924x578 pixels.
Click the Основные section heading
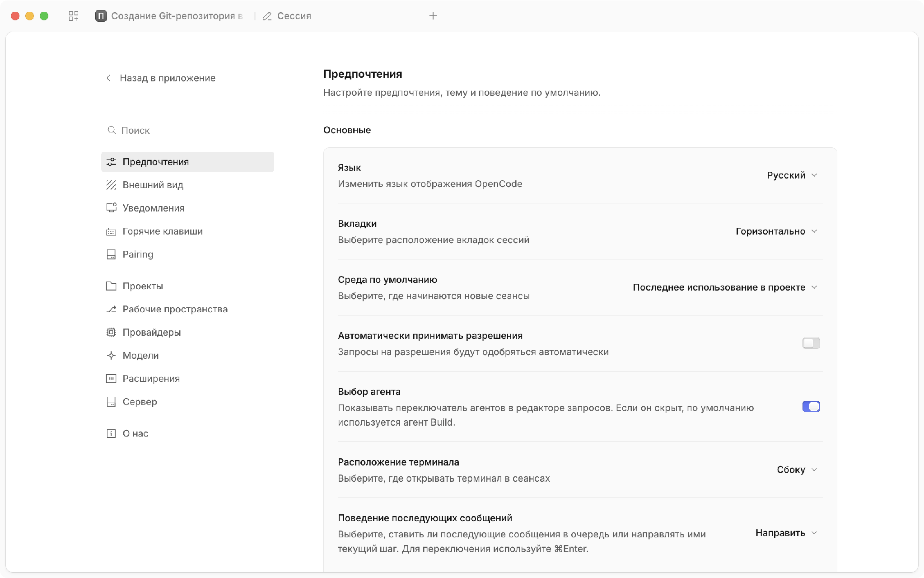click(347, 130)
